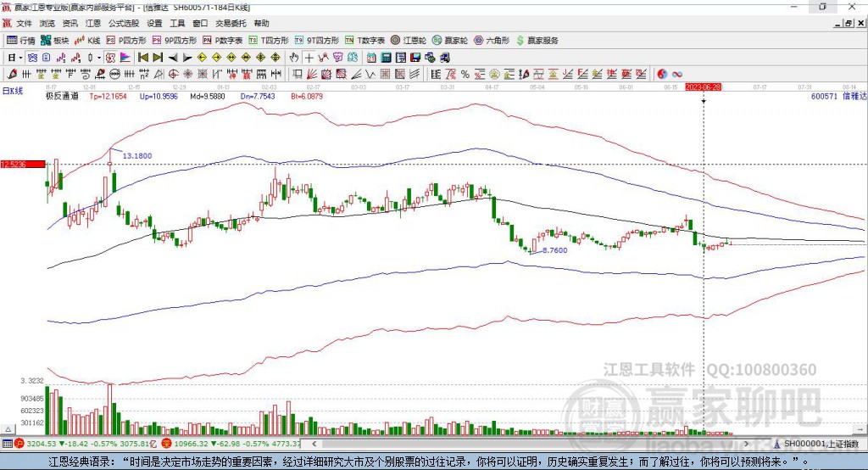868x470 pixels.
Task: Move chart right with black arrow
Action: [187, 58]
